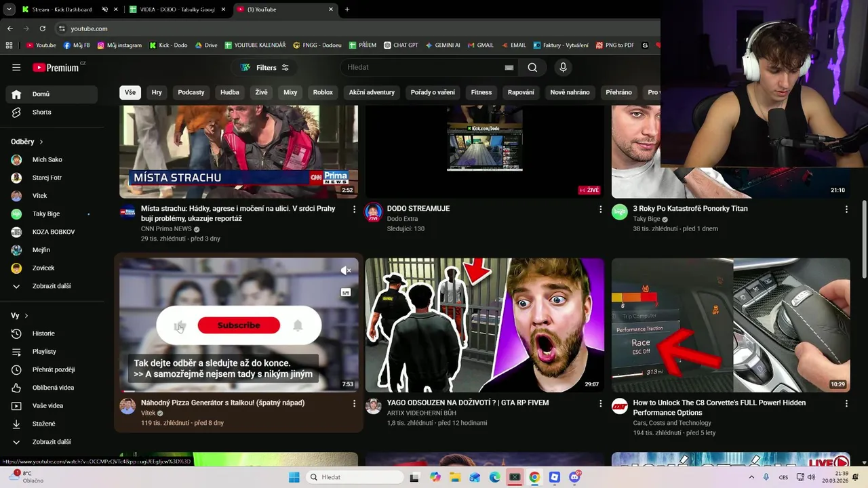
Task: Open File Explorer from the taskbar
Action: click(x=455, y=477)
